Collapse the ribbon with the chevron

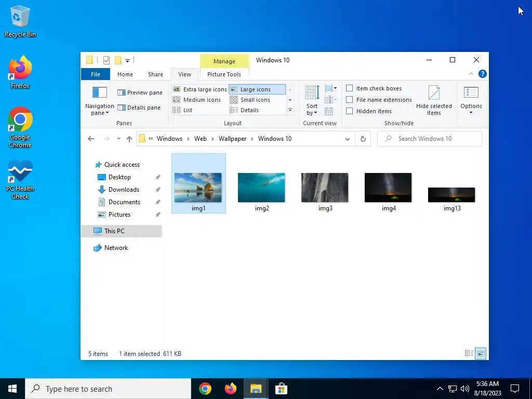click(471, 74)
